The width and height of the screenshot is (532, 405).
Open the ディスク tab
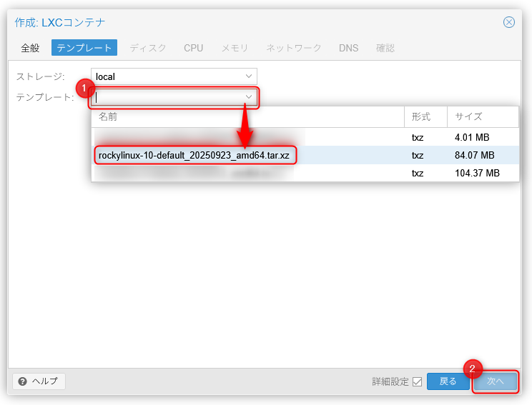148,48
